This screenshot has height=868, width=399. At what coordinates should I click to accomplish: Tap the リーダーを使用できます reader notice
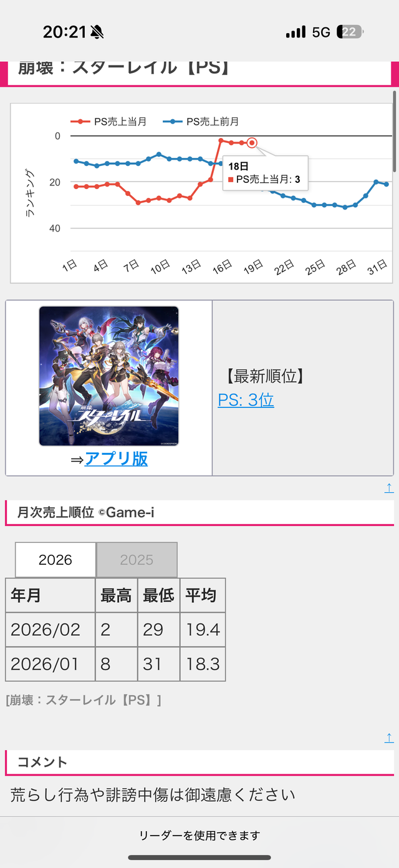[x=199, y=835]
